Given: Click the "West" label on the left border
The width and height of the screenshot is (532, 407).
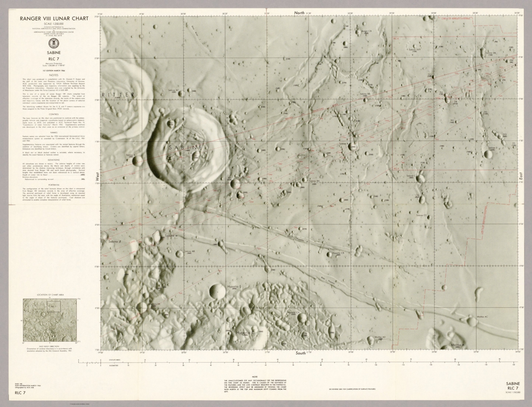Looking at the screenshot, I should pos(97,176).
